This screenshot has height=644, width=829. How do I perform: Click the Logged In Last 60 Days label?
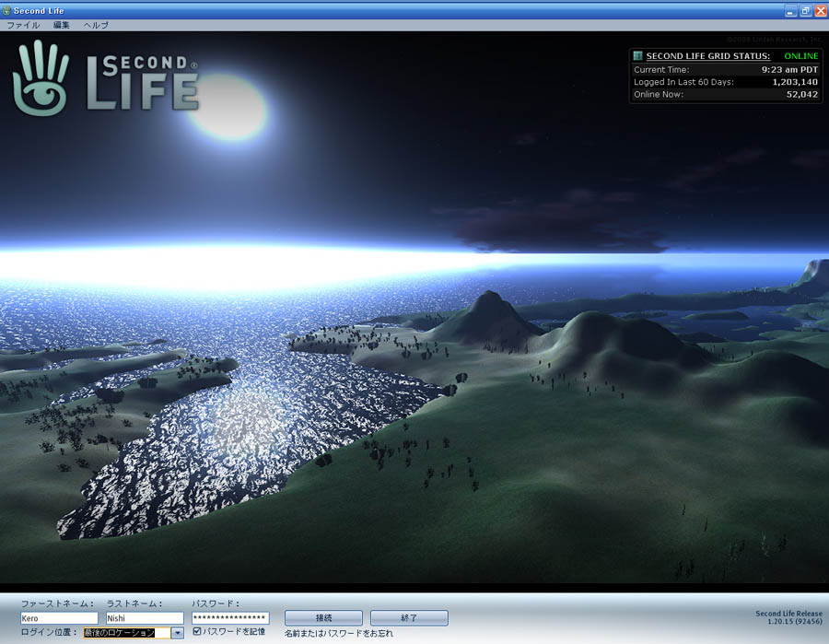coord(684,82)
